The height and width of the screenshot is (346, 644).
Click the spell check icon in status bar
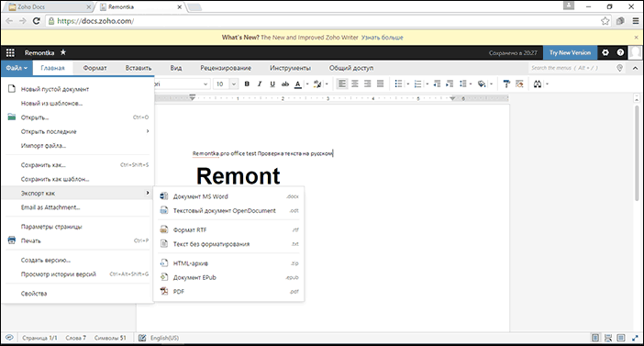[142, 338]
